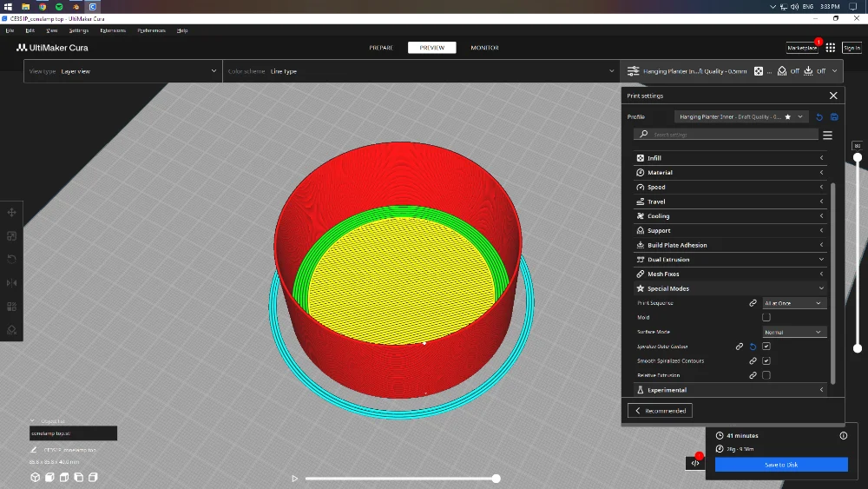Expand the Infill settings section

(730, 158)
